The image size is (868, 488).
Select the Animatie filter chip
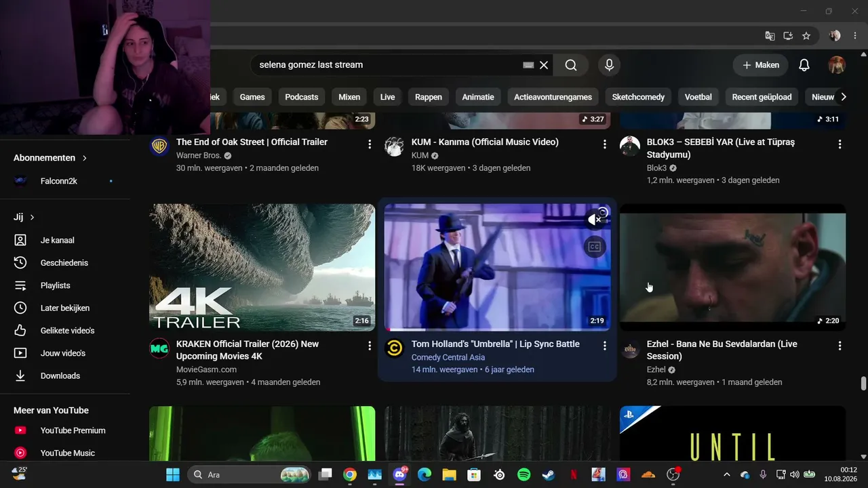click(x=478, y=97)
